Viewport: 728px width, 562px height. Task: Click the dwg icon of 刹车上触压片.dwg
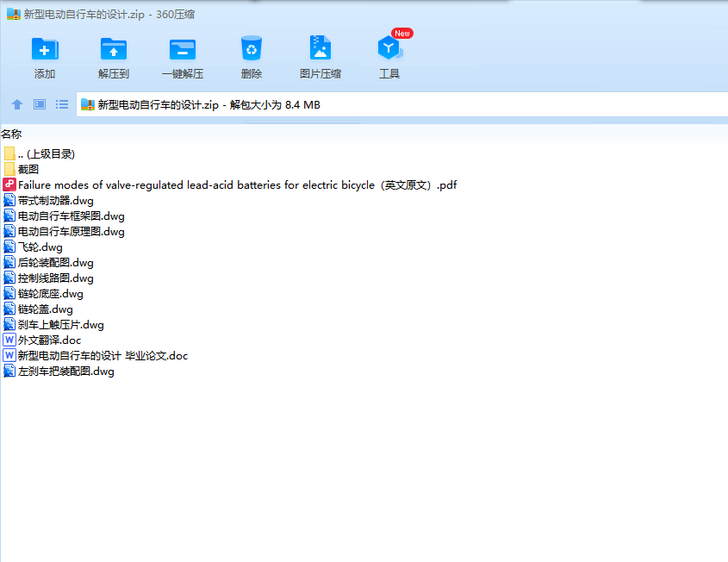pyautogui.click(x=9, y=325)
